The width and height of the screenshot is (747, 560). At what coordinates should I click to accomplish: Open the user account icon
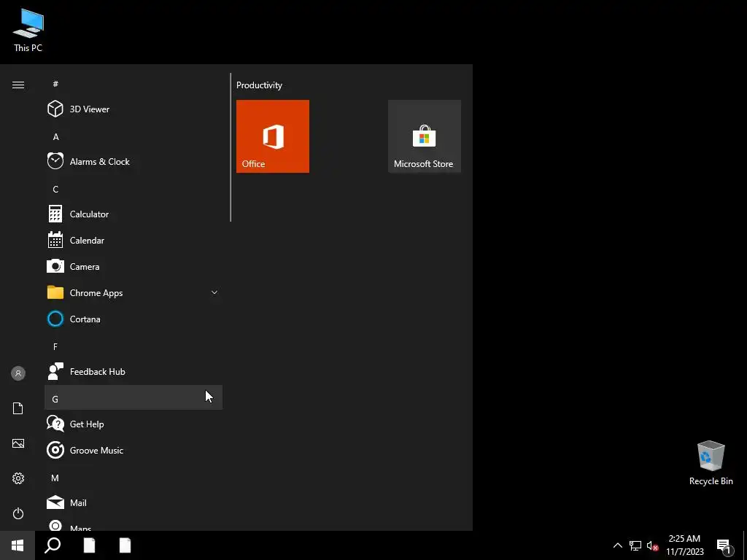(x=18, y=373)
